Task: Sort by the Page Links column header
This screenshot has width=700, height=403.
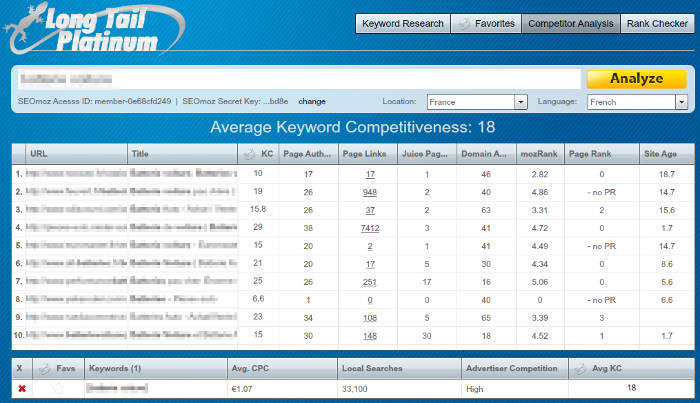Action: coord(368,154)
